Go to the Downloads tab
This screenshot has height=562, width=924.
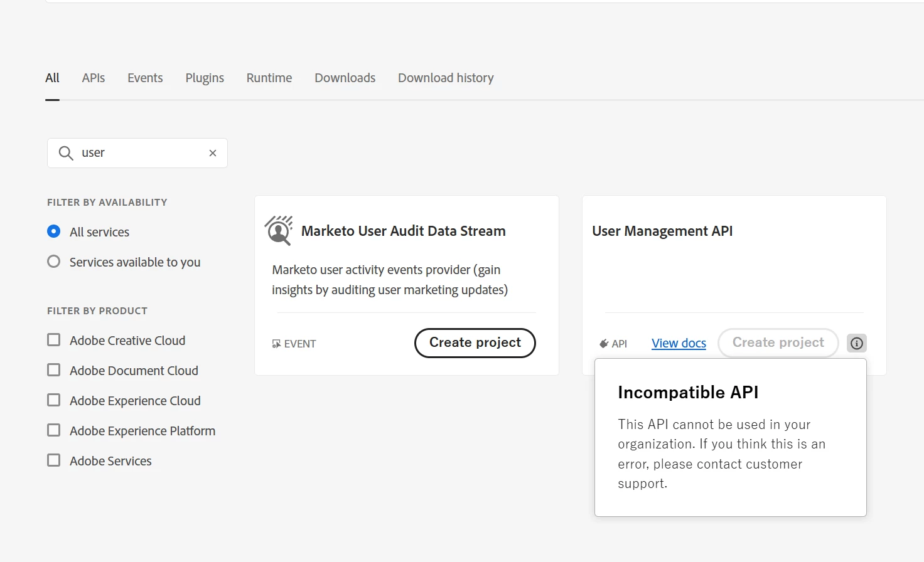[x=345, y=78]
